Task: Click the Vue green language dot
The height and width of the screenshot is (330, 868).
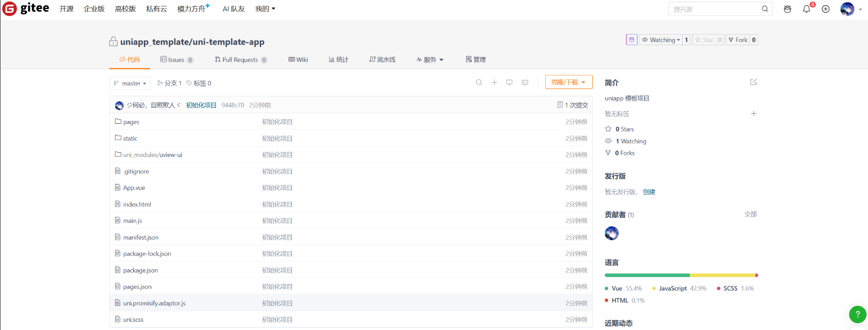Action: pos(606,288)
